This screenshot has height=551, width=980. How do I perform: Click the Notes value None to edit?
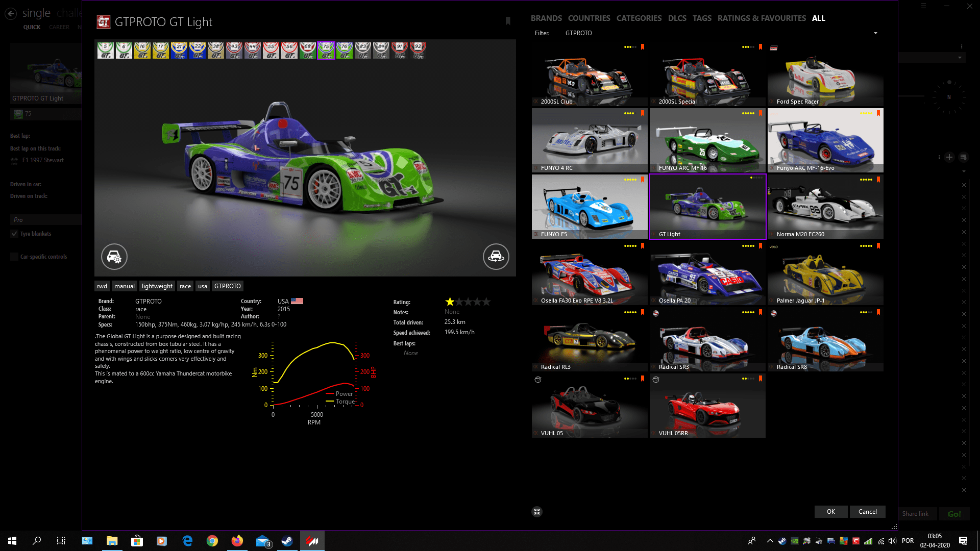click(x=452, y=312)
